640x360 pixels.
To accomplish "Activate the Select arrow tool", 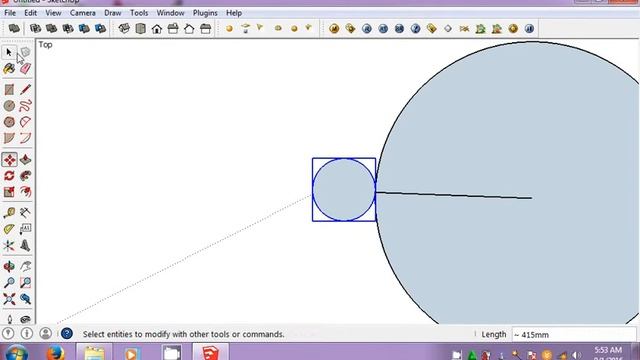I will click(9, 52).
